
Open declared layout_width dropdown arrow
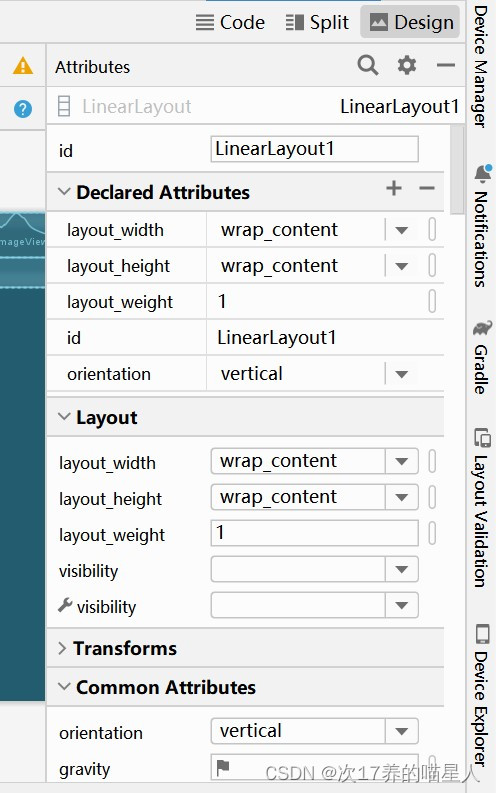click(401, 230)
